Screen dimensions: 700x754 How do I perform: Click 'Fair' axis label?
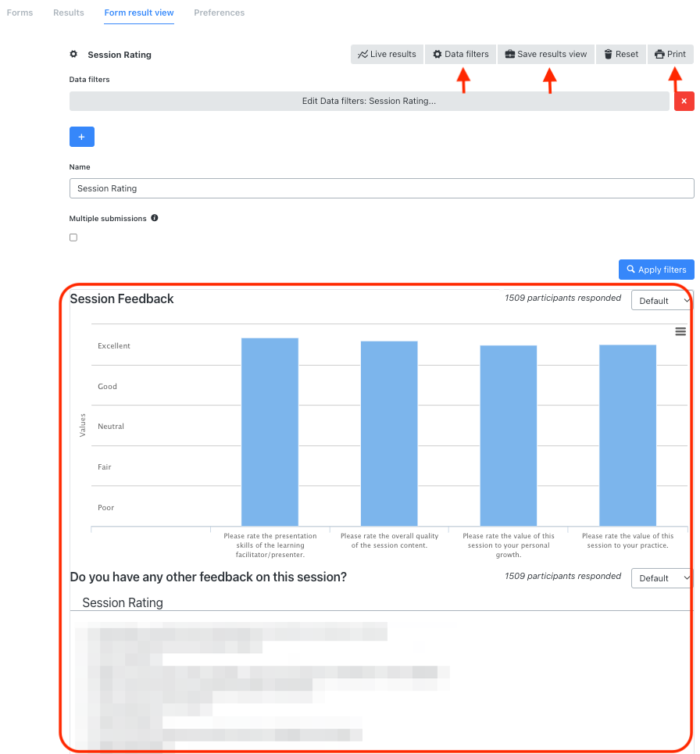[105, 466]
